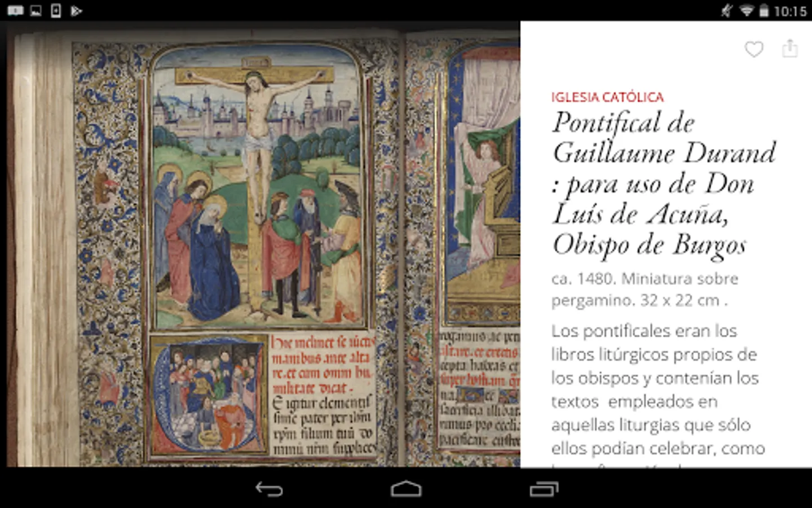Open the recent apps button
Viewport: 812px width, 508px height.
click(x=544, y=489)
